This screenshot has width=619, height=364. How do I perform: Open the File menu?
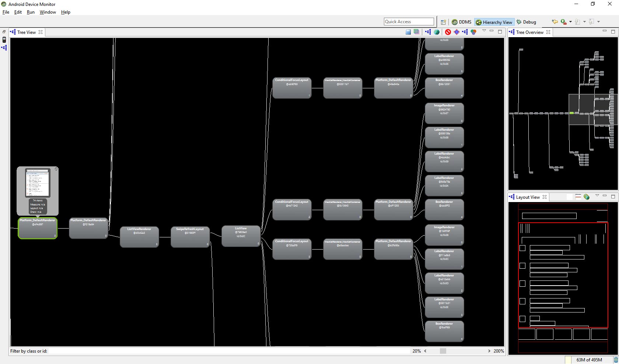6,12
